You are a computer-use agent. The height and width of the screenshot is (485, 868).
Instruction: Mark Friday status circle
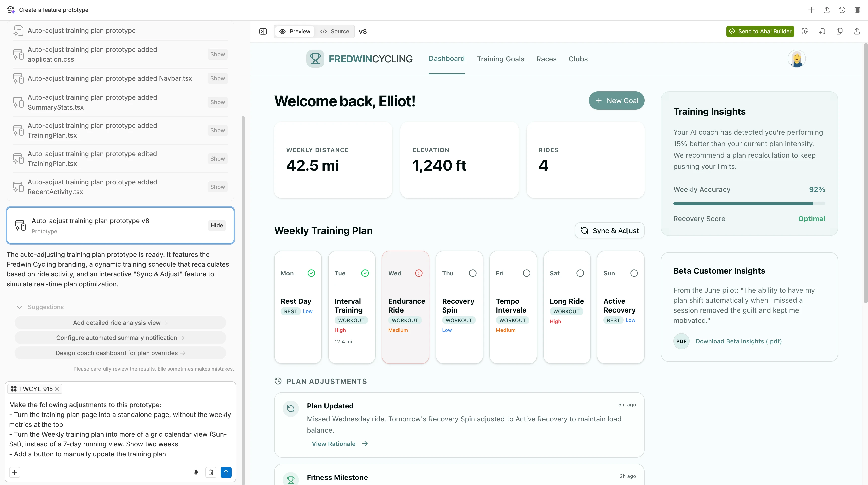coord(526,273)
